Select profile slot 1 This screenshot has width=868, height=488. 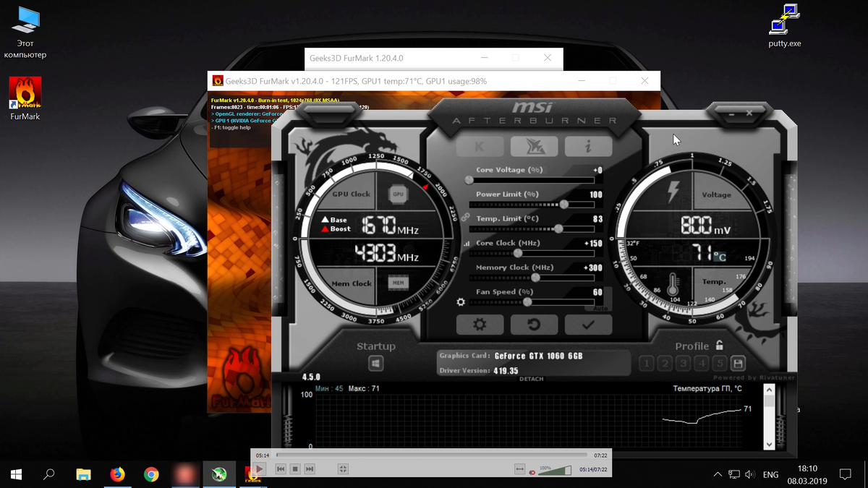pos(647,363)
